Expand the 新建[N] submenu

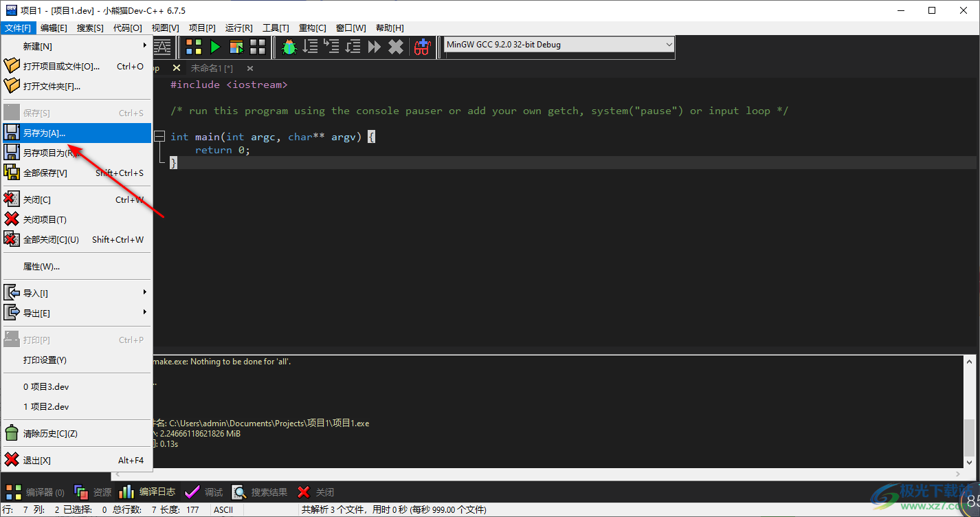pos(77,46)
